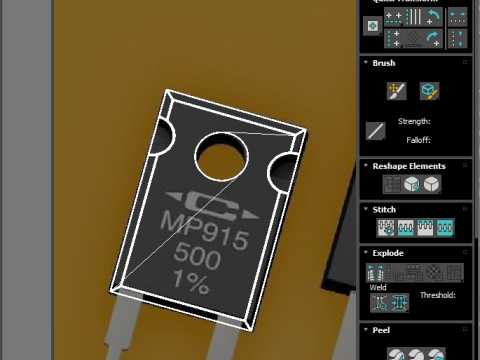480x360 pixels.
Task: Grab the Stitch rollout drag handle
Action: coord(465,209)
